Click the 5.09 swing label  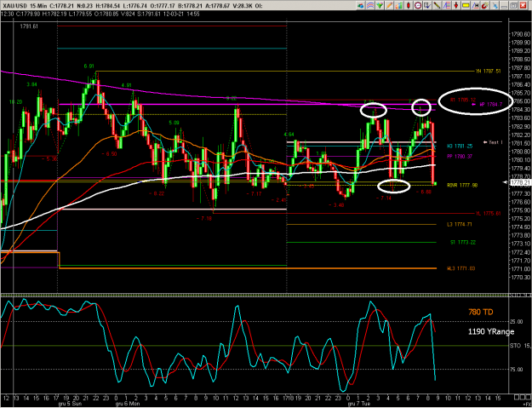(174, 123)
